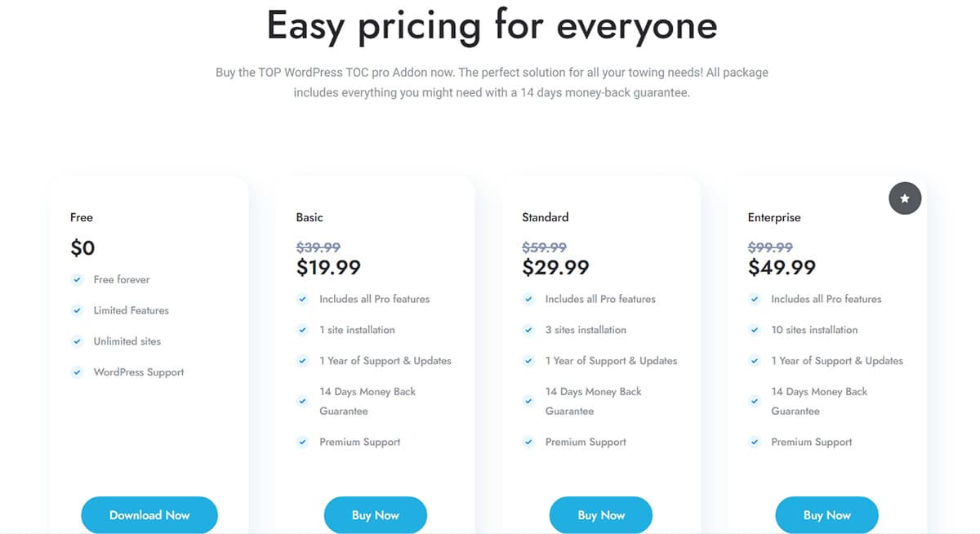Click check icon beside Basic Premium Support
This screenshot has height=534, width=980.
point(303,443)
